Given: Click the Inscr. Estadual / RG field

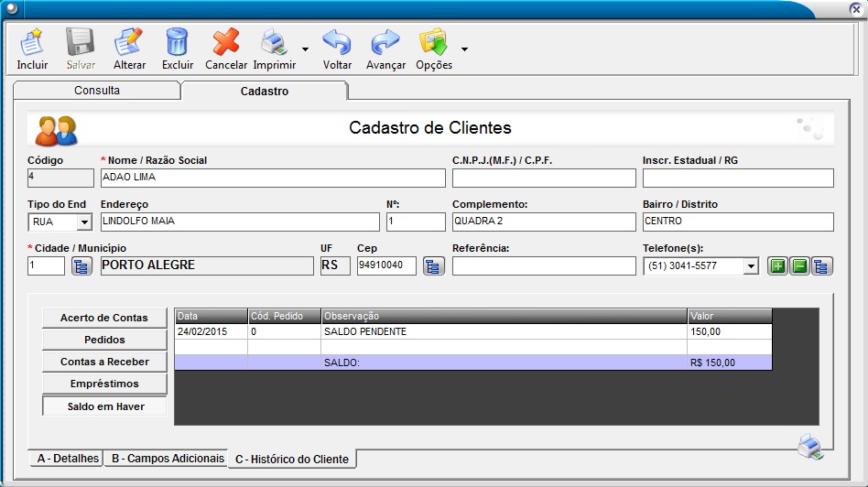Looking at the screenshot, I should (x=738, y=178).
